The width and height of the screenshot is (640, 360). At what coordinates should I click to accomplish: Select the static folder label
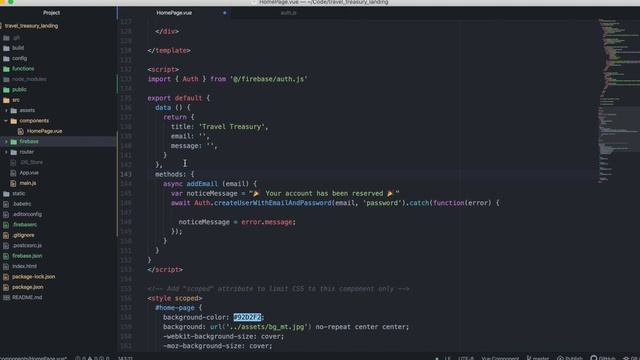tap(18, 193)
